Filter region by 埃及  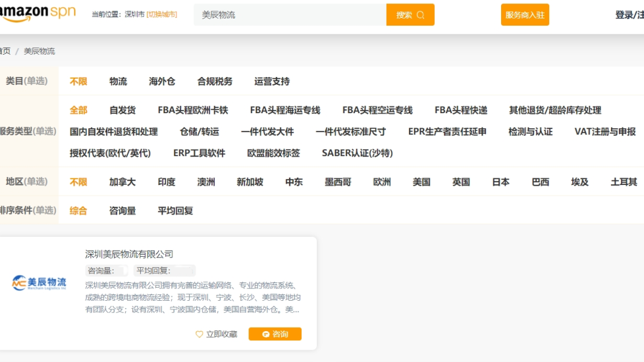click(x=579, y=182)
